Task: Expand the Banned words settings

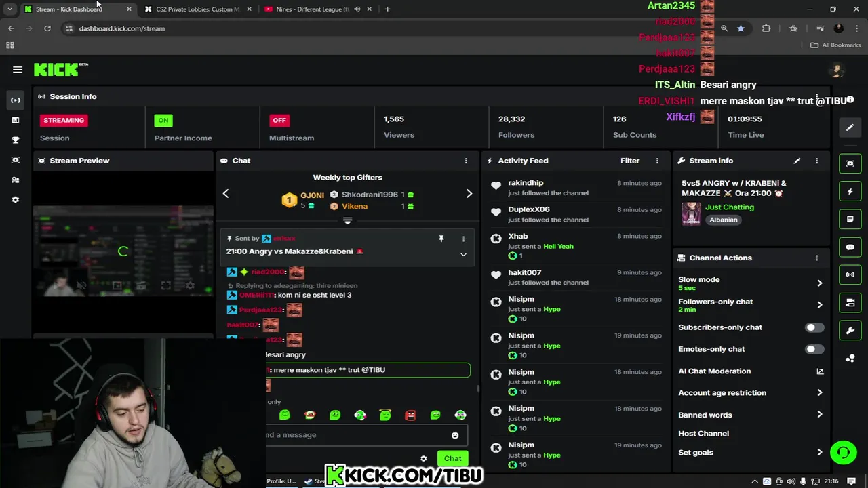Action: pos(820,415)
